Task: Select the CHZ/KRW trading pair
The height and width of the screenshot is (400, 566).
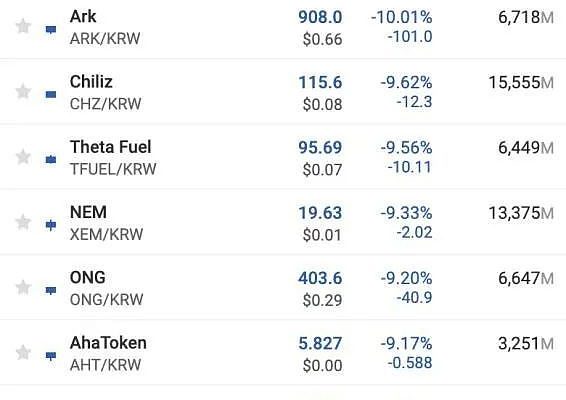Action: [x=105, y=104]
